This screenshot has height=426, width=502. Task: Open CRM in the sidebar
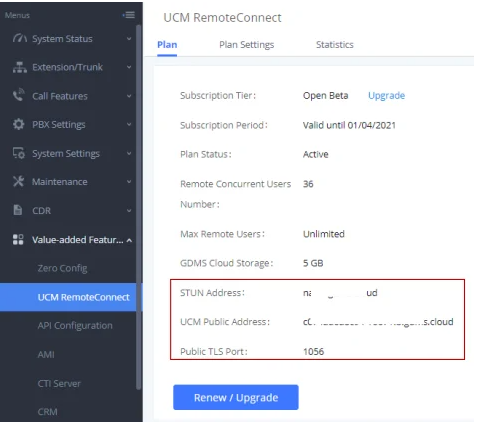(x=47, y=412)
